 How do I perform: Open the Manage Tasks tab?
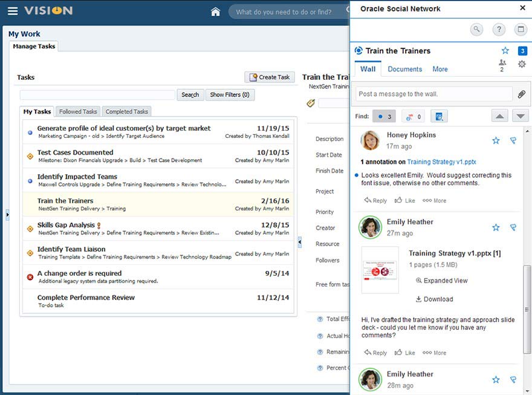click(x=34, y=46)
